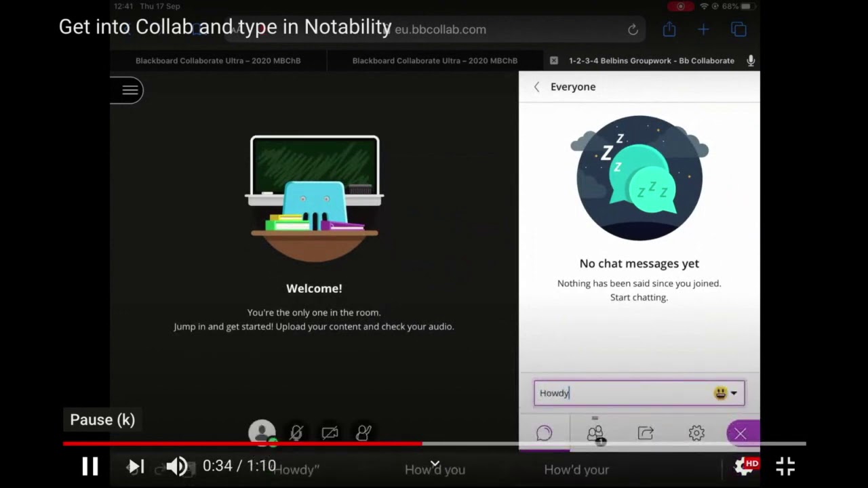Image resolution: width=868 pixels, height=488 pixels.
Task: Click the eu.bbcollab.com address bar
Action: click(434, 30)
